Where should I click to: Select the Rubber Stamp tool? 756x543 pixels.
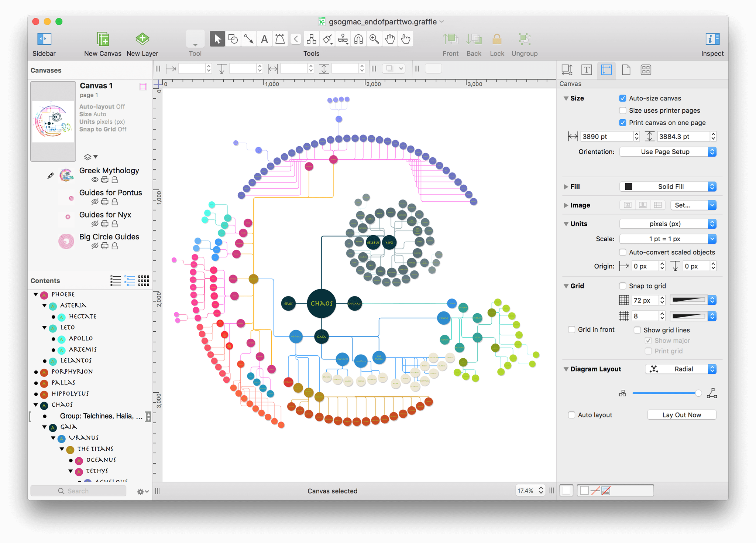tap(343, 39)
